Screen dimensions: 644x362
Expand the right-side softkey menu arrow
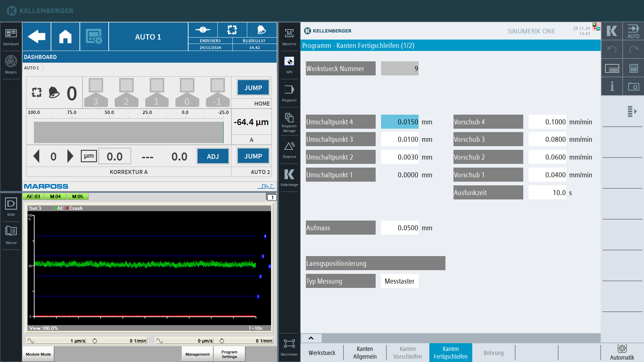(632, 111)
